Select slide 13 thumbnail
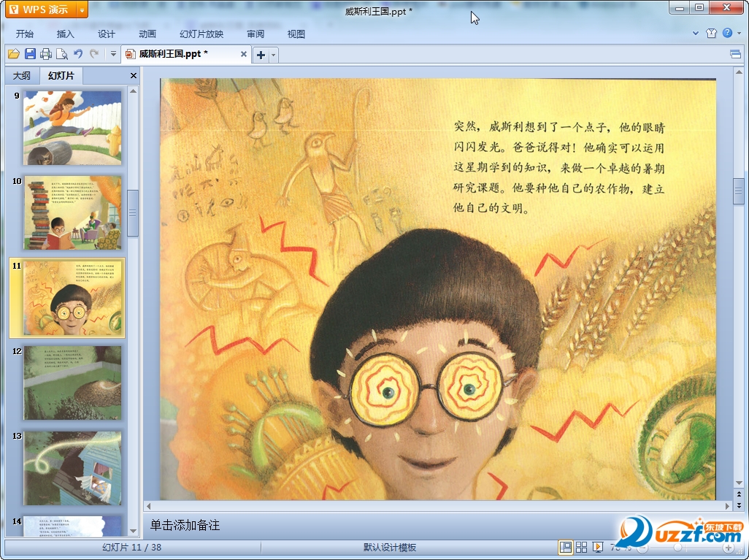 coord(72,468)
